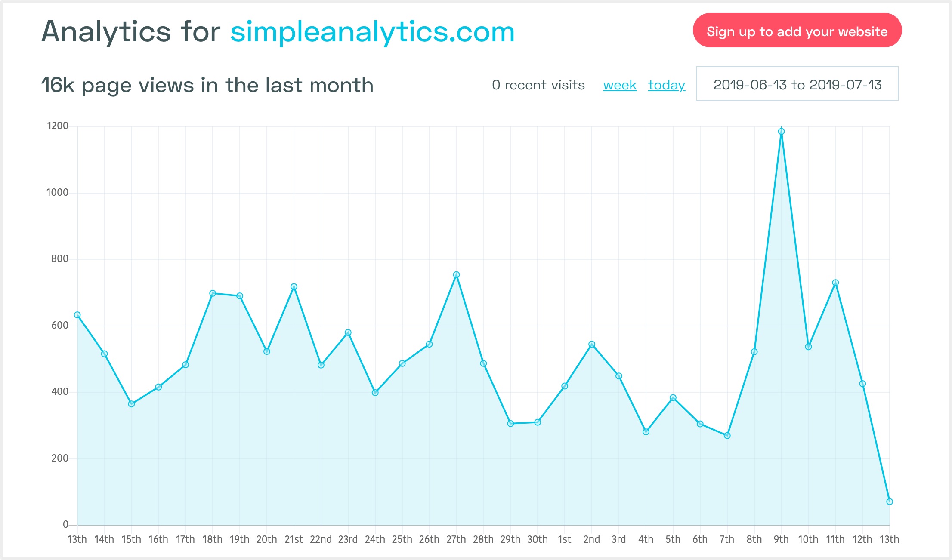
Task: Select the lowest data point on the final 13th
Action: pos(890,502)
